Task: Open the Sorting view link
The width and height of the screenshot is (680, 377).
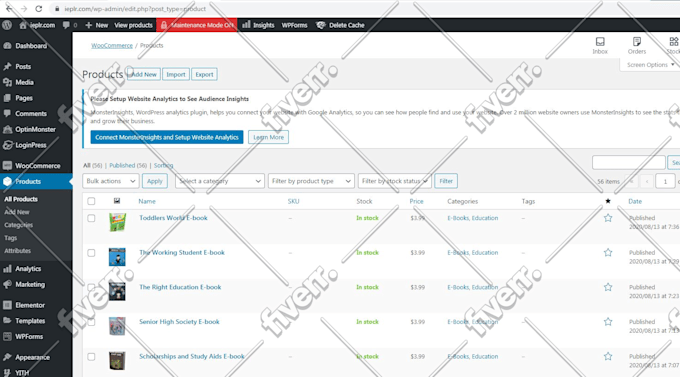Action: [x=163, y=165]
